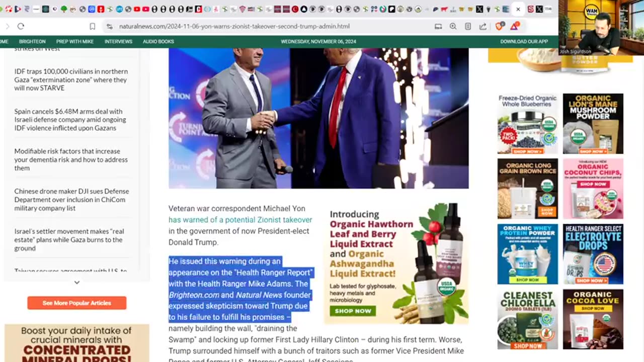Click the share icon in address bar
Image resolution: width=644 pixels, height=362 pixels.
coord(483,26)
